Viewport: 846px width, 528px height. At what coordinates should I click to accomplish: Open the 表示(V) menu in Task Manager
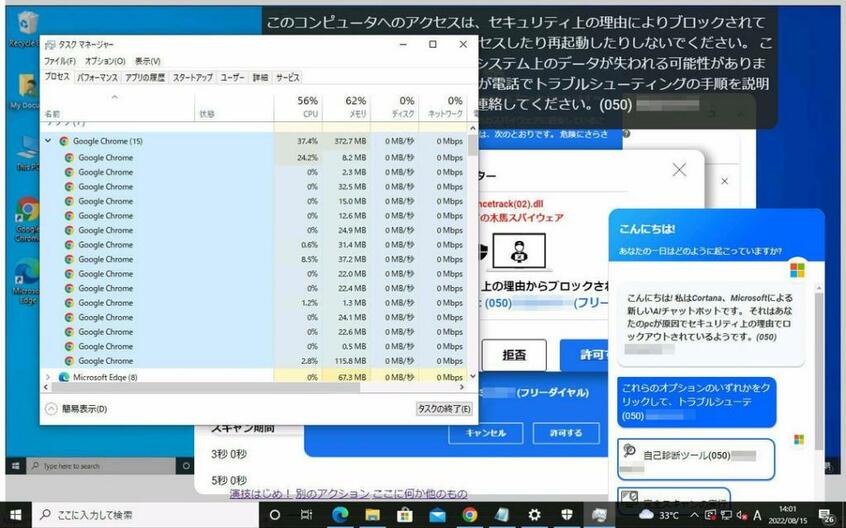[x=147, y=61]
